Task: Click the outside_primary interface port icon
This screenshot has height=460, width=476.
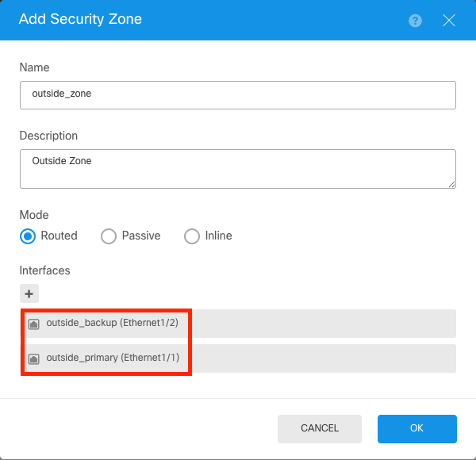Action: click(x=33, y=358)
